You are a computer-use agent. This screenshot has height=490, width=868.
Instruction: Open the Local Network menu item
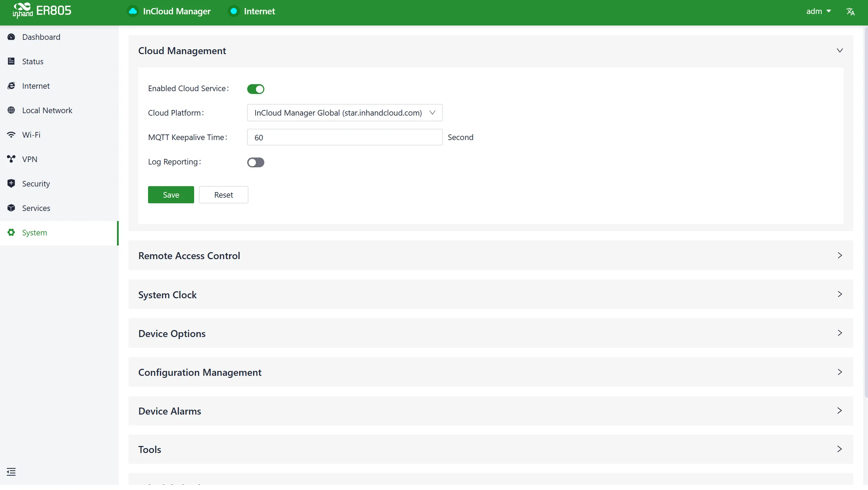59,110
